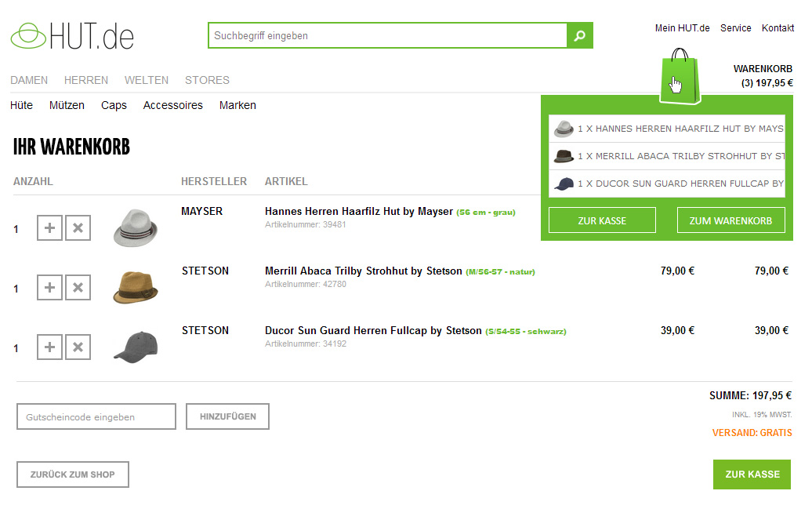Click the IHR WARENKORB heading
This screenshot has height=509, width=812.
coord(71,147)
